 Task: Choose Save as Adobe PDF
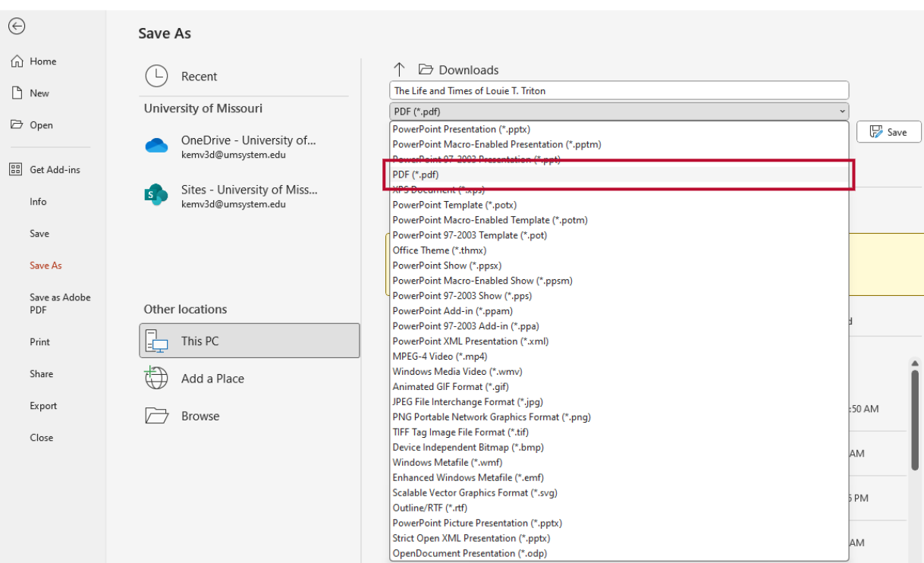60,304
